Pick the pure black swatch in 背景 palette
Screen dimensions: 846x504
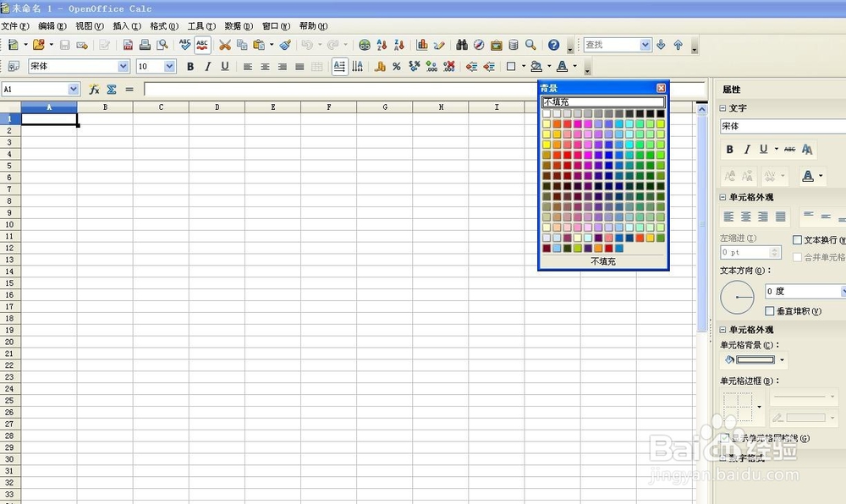click(x=661, y=113)
